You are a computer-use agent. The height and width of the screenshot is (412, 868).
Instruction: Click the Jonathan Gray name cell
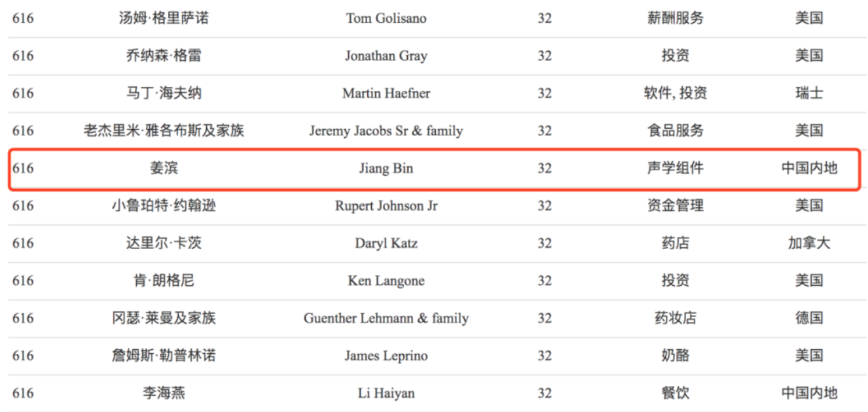tap(386, 56)
